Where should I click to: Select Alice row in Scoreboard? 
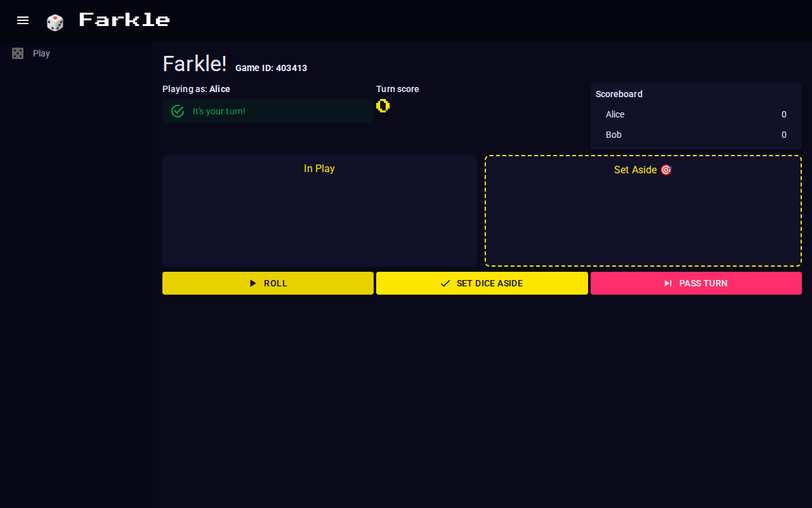(696, 114)
